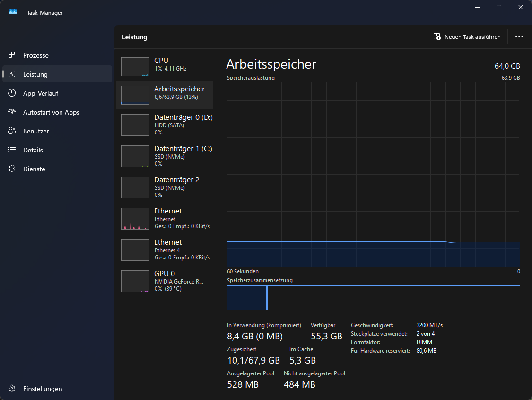Toggle the hamburger navigation menu

(x=12, y=36)
